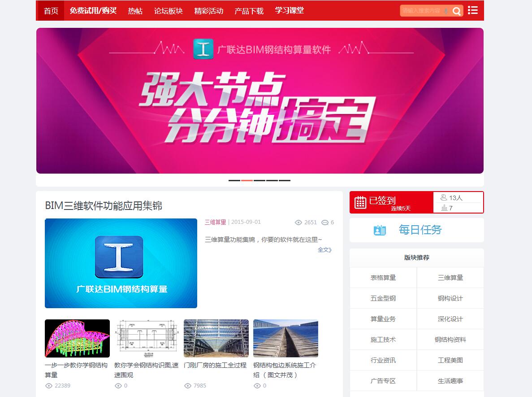Open 产品下载 menu item
Viewport: 532px width, 397px height.
(249, 11)
